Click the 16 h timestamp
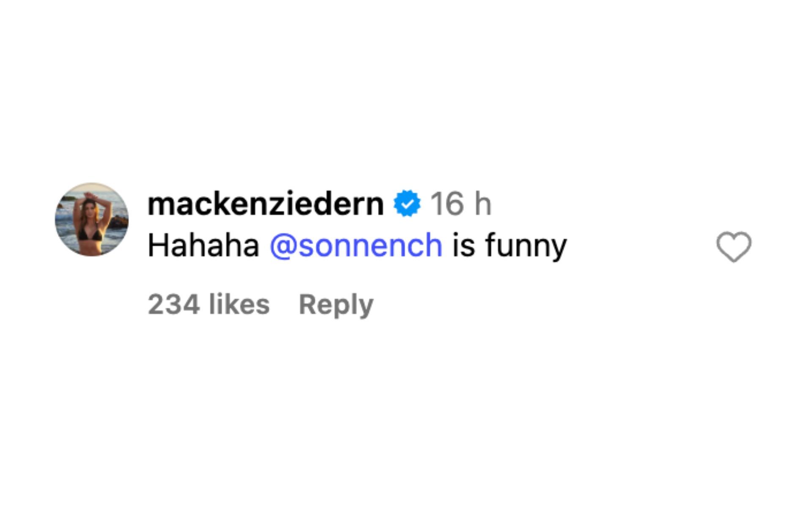 461,204
